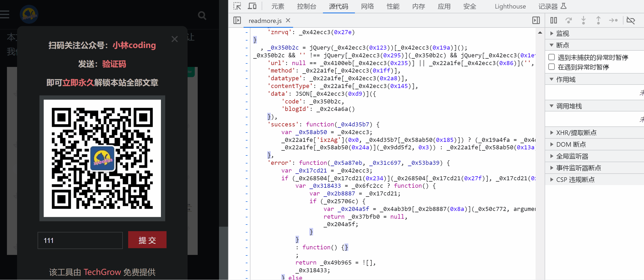
Task: Pause script execution
Action: (554, 20)
